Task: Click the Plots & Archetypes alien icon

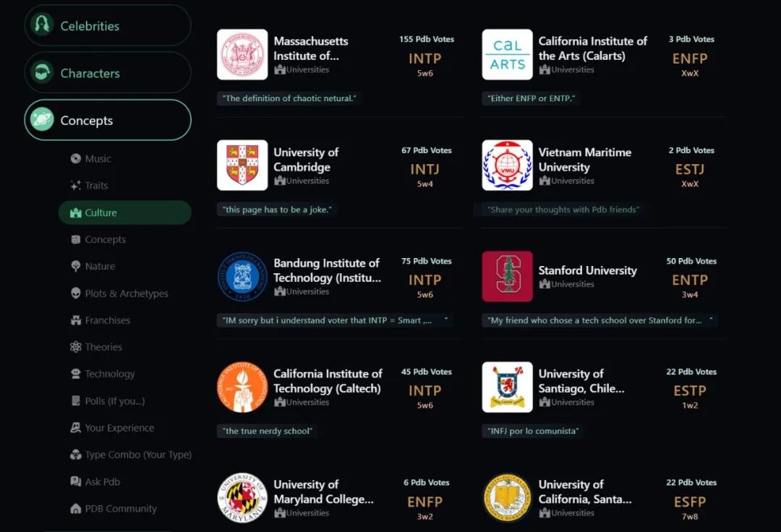Action: [x=75, y=293]
